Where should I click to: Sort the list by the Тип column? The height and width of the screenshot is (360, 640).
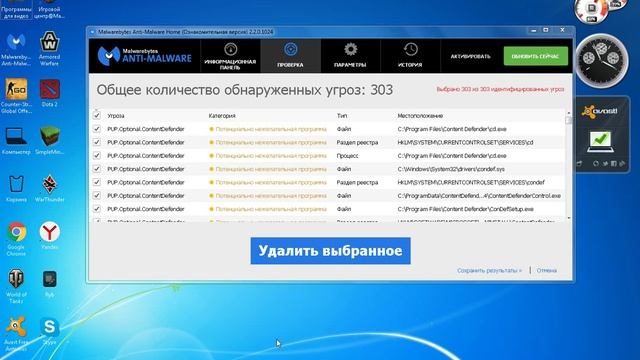342,116
